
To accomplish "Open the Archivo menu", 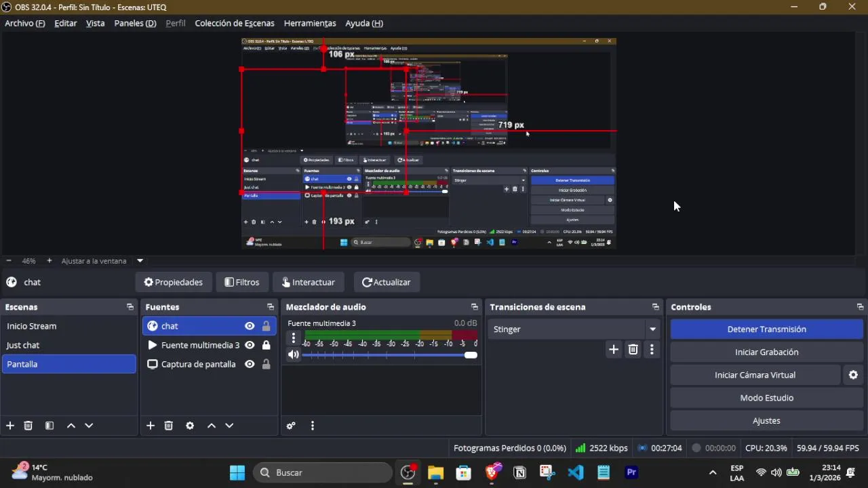I will coord(25,23).
